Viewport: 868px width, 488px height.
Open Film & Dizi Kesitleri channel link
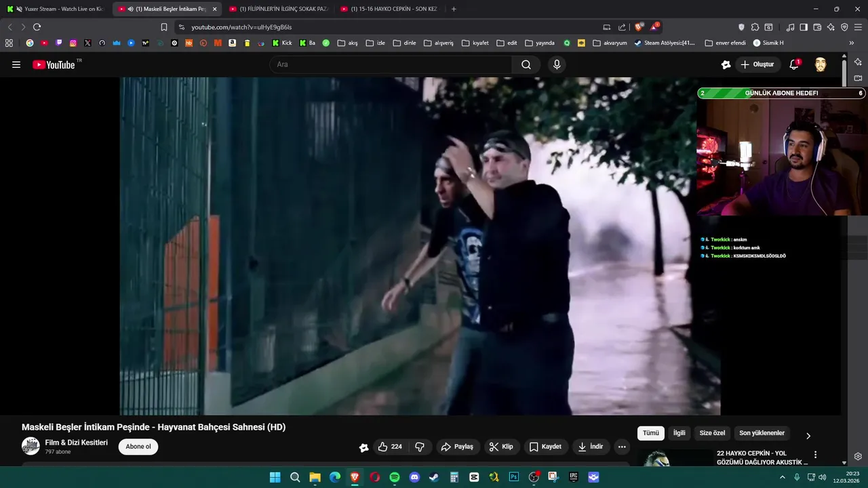pos(76,443)
